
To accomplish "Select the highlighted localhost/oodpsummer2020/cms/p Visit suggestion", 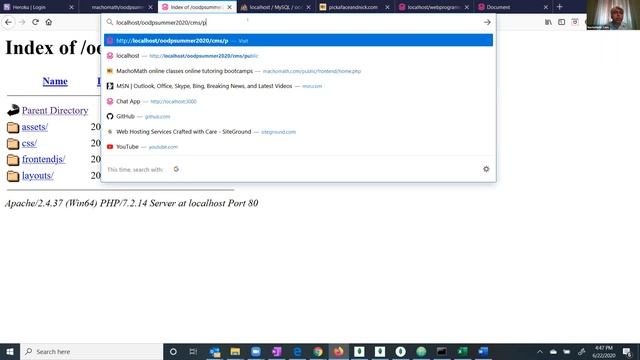I will tap(298, 40).
